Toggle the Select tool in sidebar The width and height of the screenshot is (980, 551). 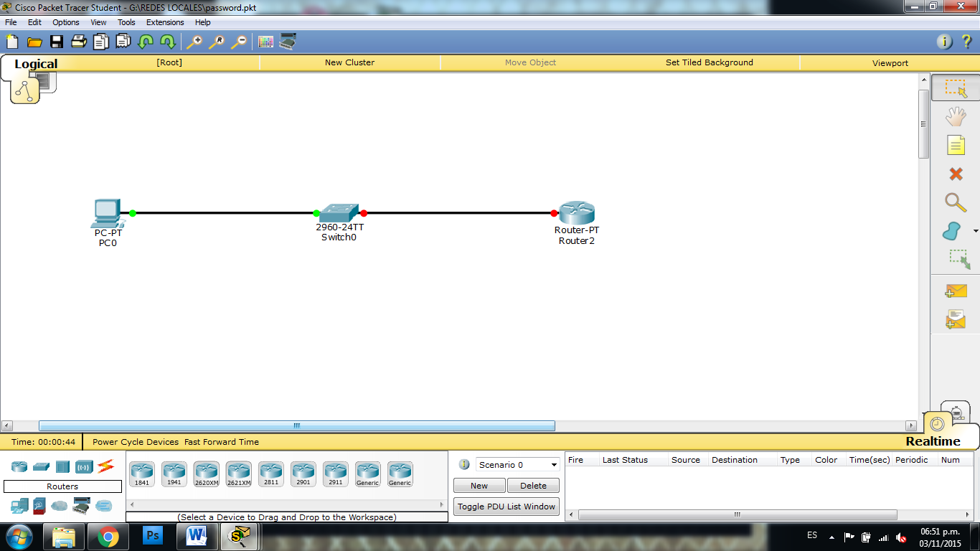coord(956,88)
